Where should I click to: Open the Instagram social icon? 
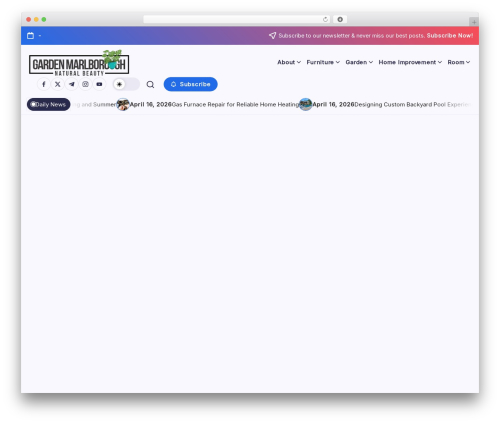[x=85, y=84]
